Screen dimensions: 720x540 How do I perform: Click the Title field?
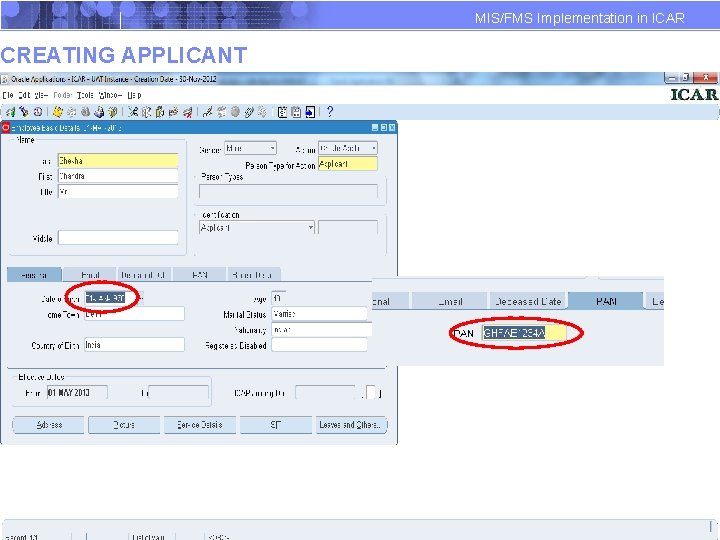click(118, 191)
